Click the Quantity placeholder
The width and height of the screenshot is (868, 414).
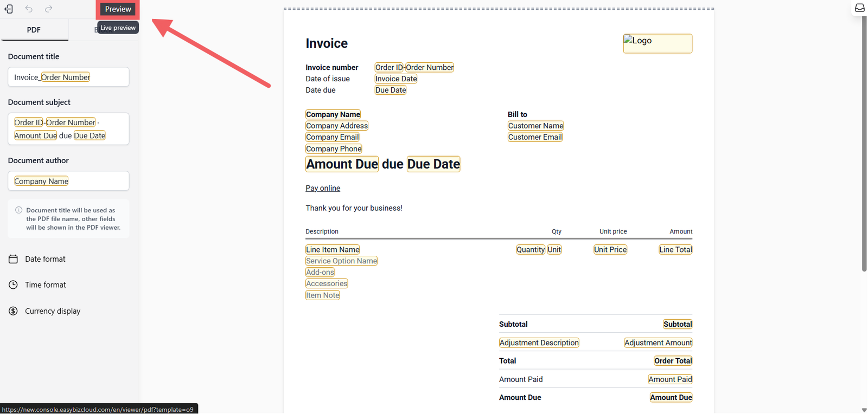(x=531, y=250)
